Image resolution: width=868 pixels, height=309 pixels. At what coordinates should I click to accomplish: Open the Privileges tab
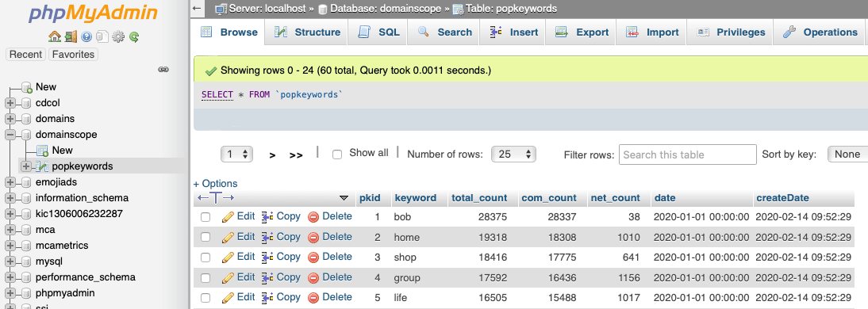tap(730, 32)
